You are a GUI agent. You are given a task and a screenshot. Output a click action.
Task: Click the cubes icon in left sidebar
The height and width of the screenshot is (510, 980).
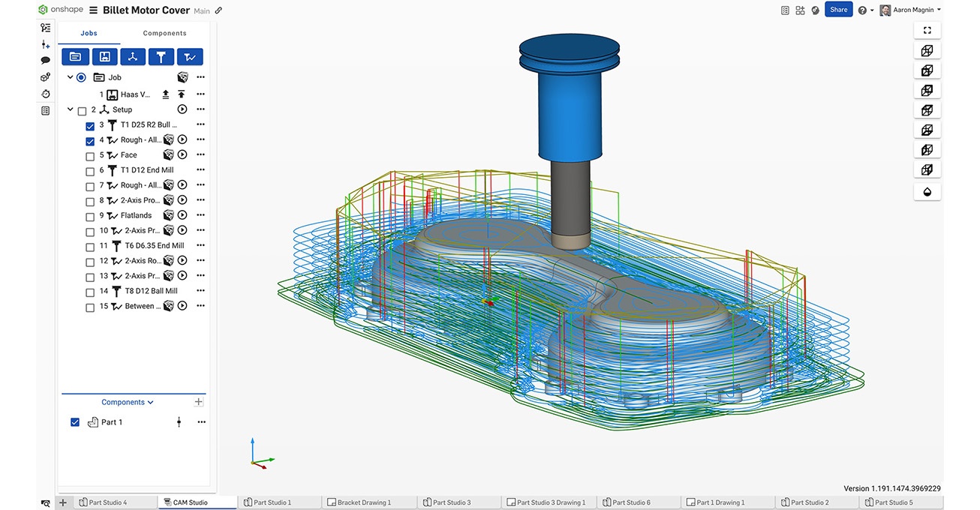[x=45, y=77]
